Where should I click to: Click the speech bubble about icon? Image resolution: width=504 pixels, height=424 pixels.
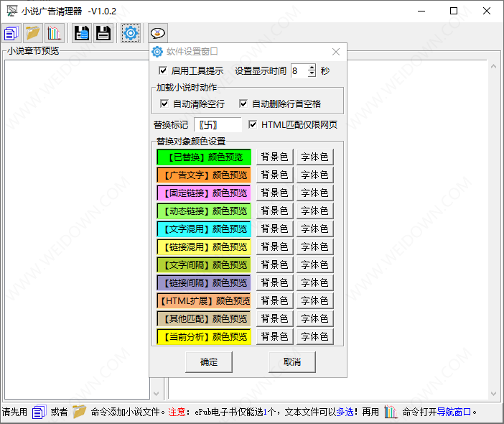pos(158,33)
